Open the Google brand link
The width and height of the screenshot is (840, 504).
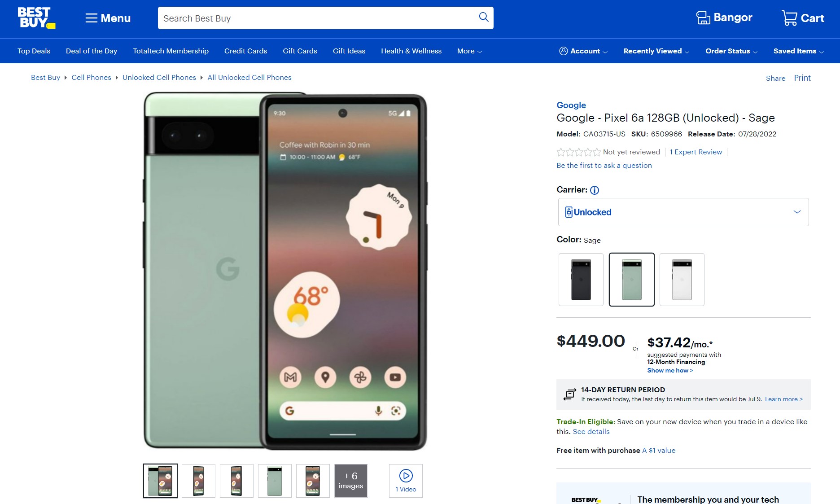point(571,105)
